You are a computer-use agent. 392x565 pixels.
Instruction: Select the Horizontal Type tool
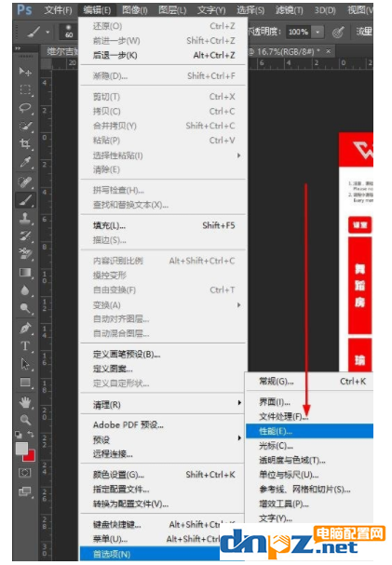coord(25,346)
